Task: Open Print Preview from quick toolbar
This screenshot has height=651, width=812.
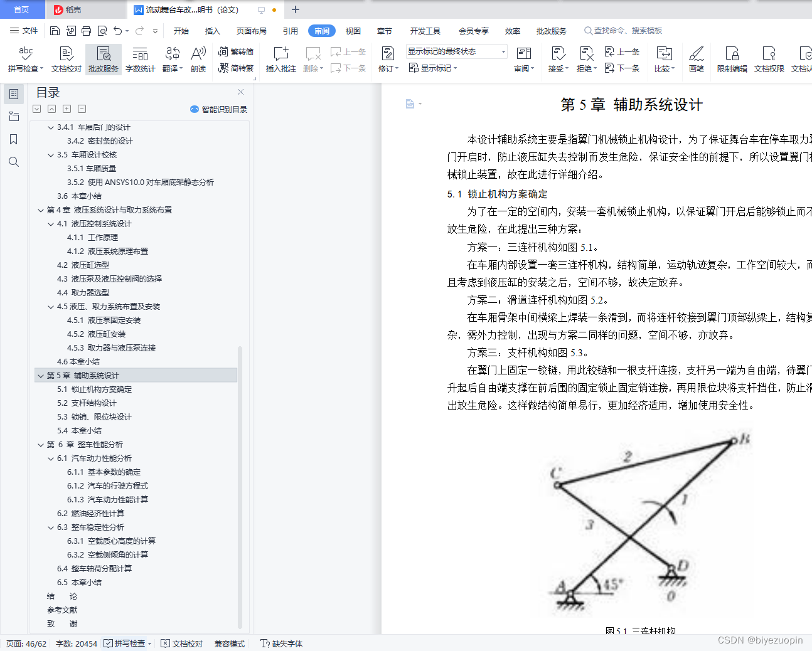Action: pyautogui.click(x=102, y=31)
